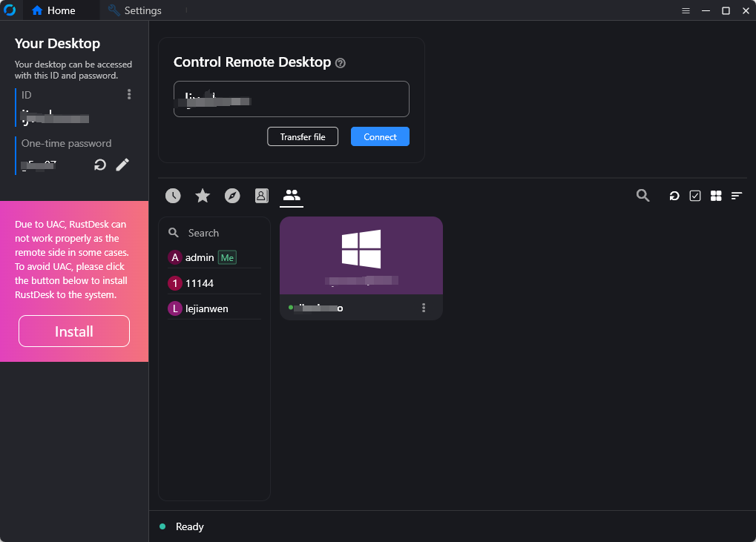Toggle multi-select checkbox for peers

tap(695, 196)
